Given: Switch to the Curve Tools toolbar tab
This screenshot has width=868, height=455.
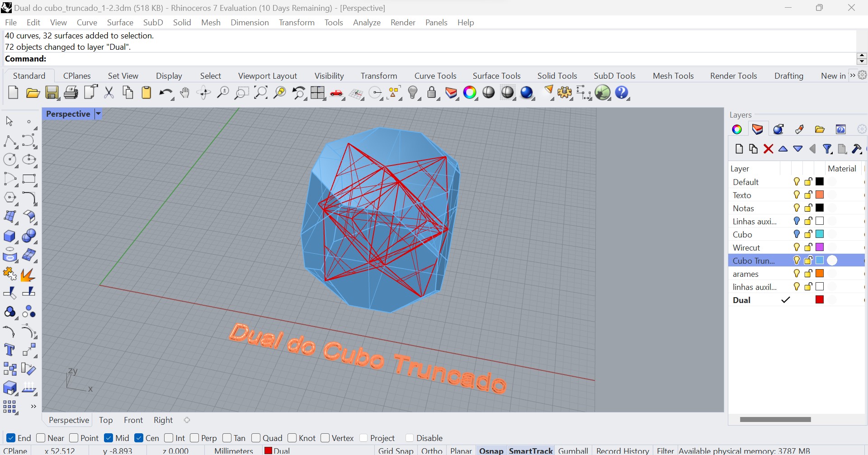Looking at the screenshot, I should [x=435, y=76].
